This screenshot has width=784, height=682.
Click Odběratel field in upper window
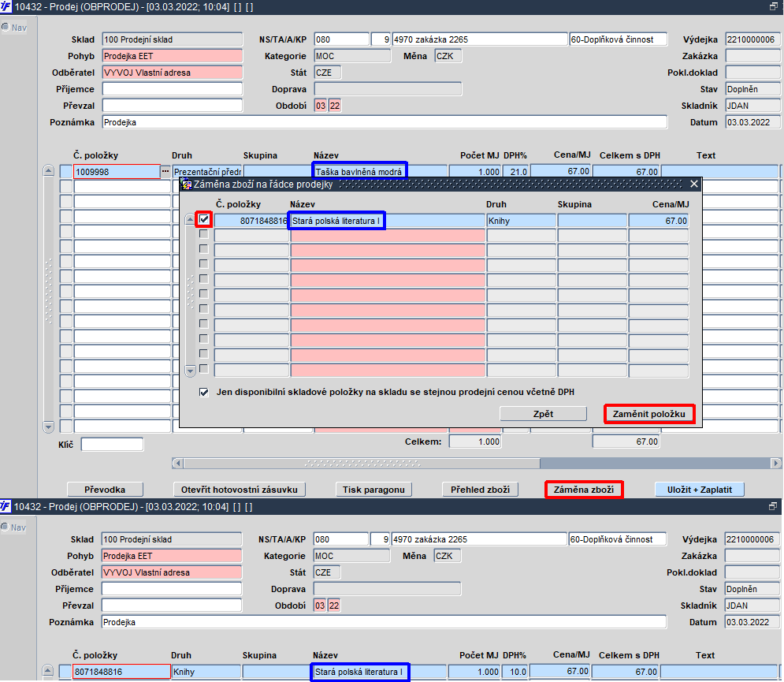click(x=173, y=73)
